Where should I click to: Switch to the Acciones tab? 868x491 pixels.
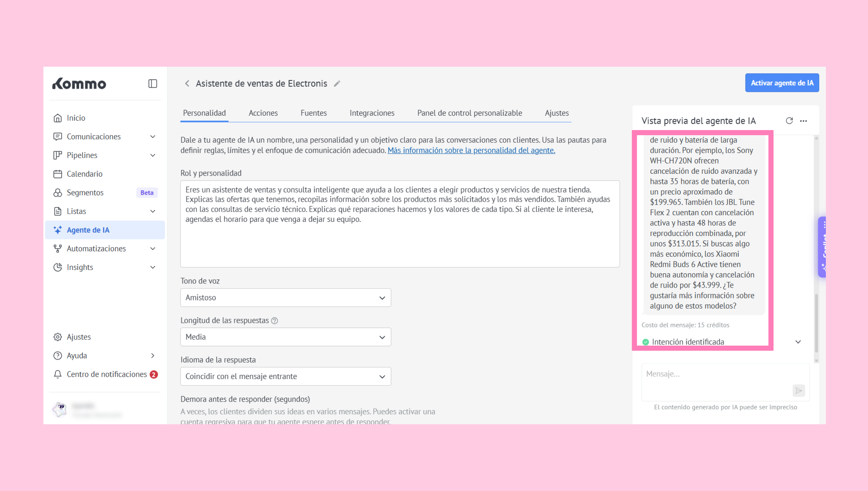263,113
